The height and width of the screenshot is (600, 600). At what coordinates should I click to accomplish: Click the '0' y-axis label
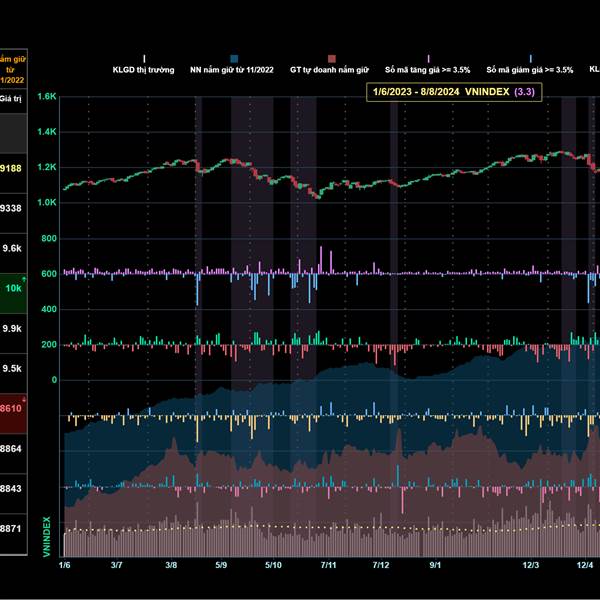click(54, 380)
